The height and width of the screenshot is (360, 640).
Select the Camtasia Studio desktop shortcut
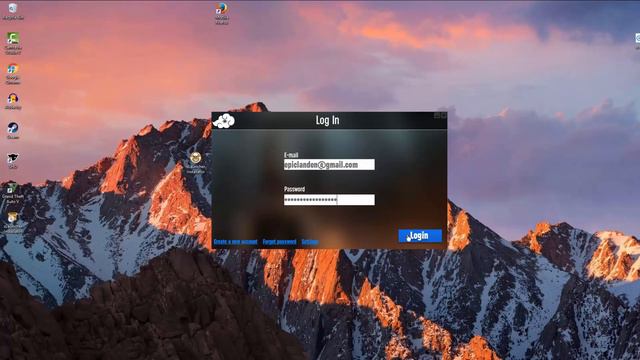click(x=13, y=43)
